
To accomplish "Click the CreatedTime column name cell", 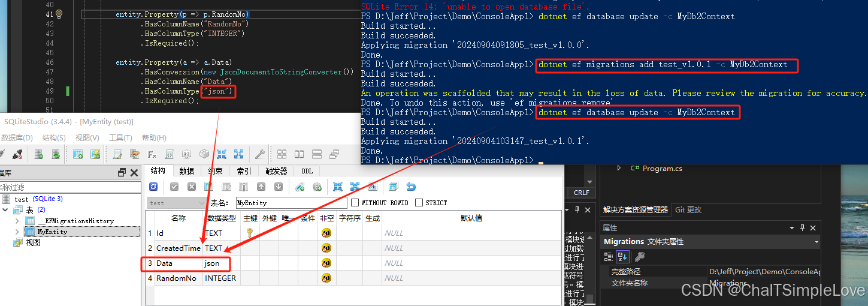I will (x=179, y=248).
